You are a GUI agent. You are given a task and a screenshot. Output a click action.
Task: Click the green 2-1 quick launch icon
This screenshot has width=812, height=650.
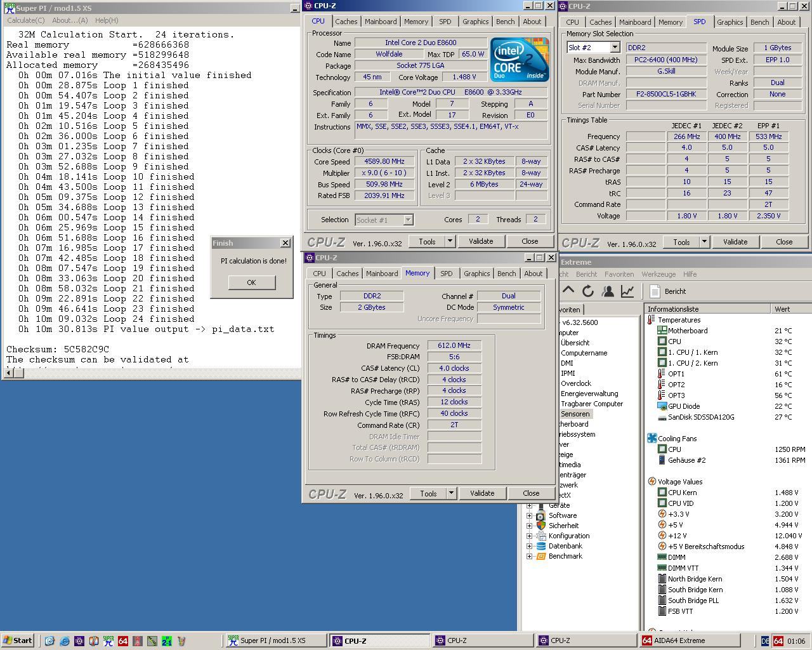tap(167, 641)
